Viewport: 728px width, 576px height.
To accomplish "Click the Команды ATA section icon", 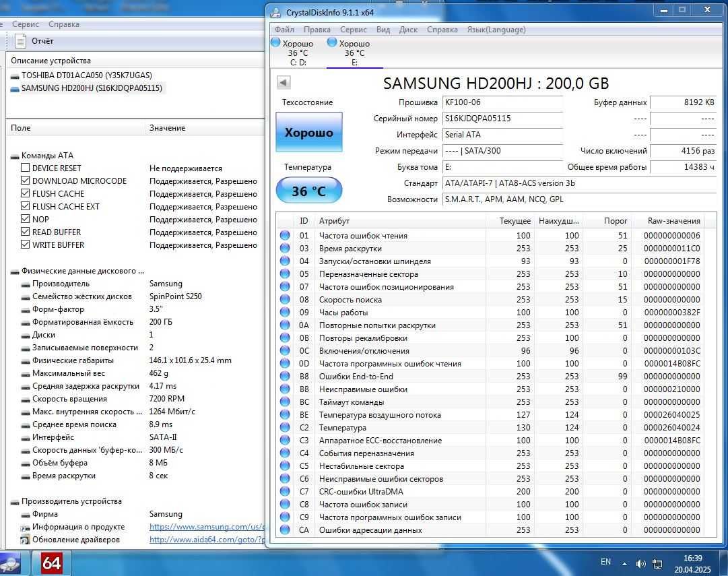I will point(15,156).
